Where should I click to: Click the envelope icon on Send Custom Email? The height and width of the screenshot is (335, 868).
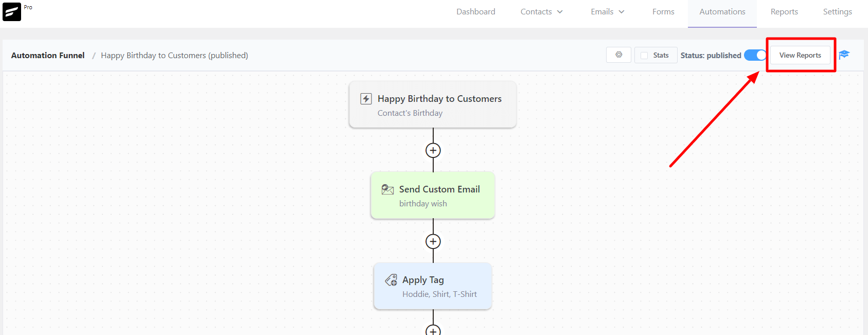pos(387,189)
